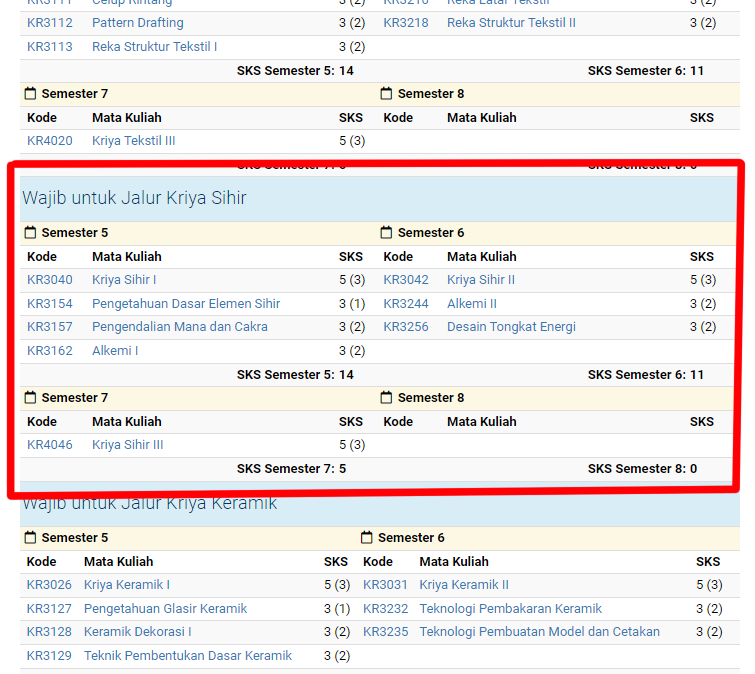The width and height of the screenshot is (755, 674).
Task: Open Kriya Keramik II course
Action: pos(464,584)
